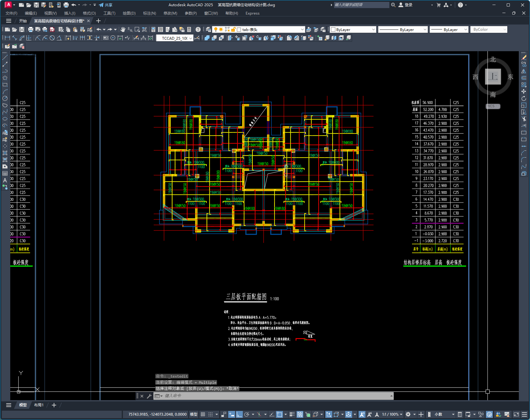
Task: Click the Publish to DWF icon
Action: point(52,29)
